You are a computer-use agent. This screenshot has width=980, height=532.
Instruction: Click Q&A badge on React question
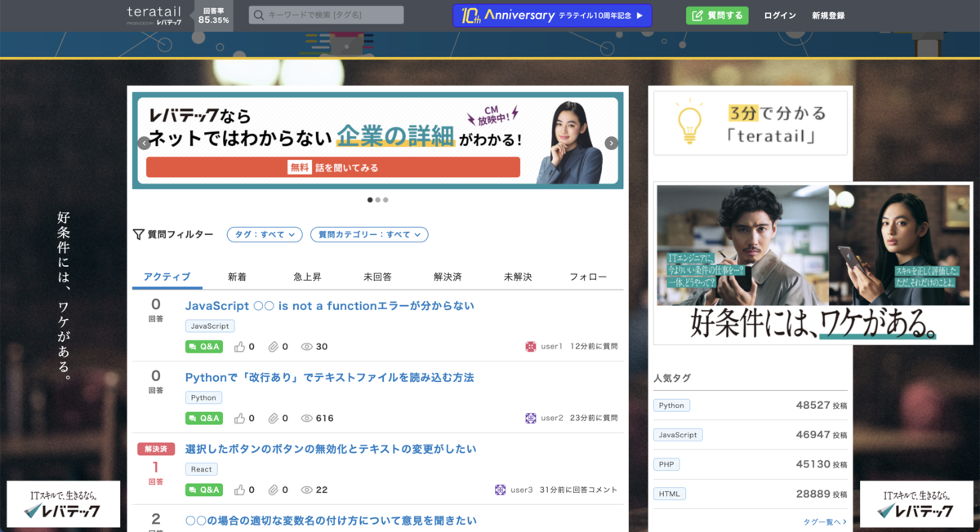(204, 490)
